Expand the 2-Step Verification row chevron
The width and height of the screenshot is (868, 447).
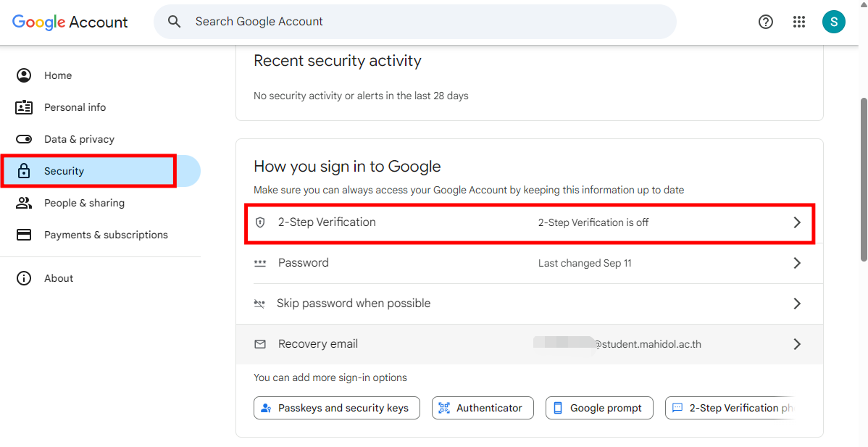[x=797, y=222]
